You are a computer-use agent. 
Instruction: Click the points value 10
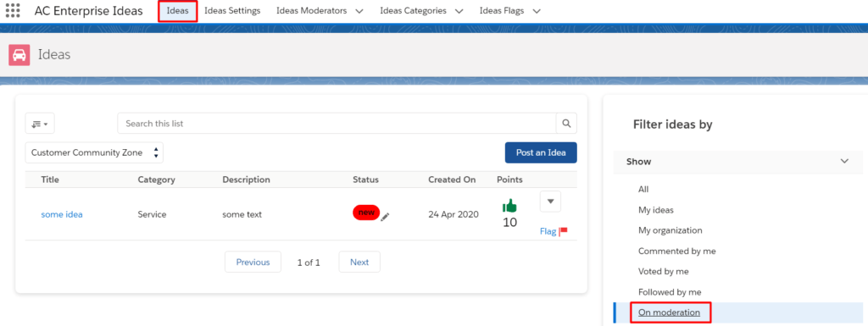point(509,222)
